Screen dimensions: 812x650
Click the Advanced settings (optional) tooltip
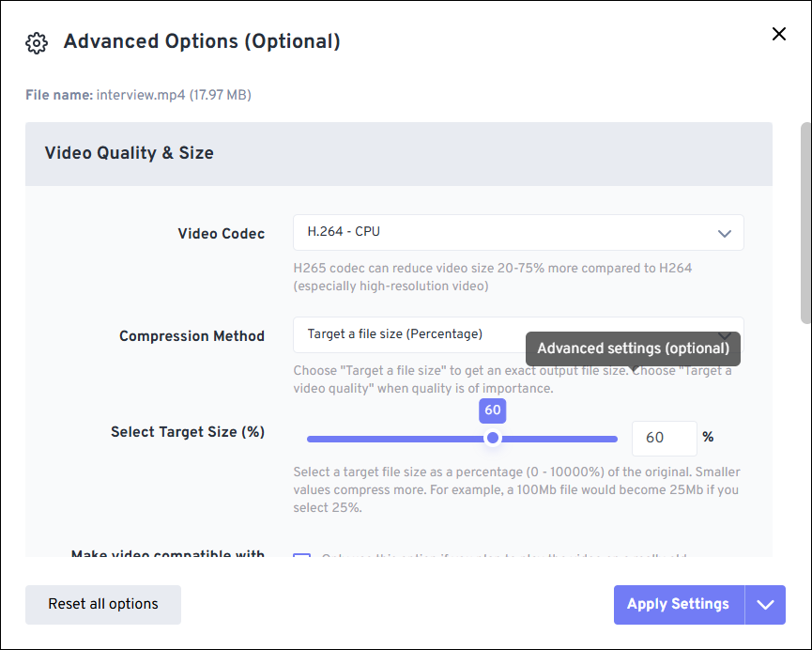[x=634, y=348]
